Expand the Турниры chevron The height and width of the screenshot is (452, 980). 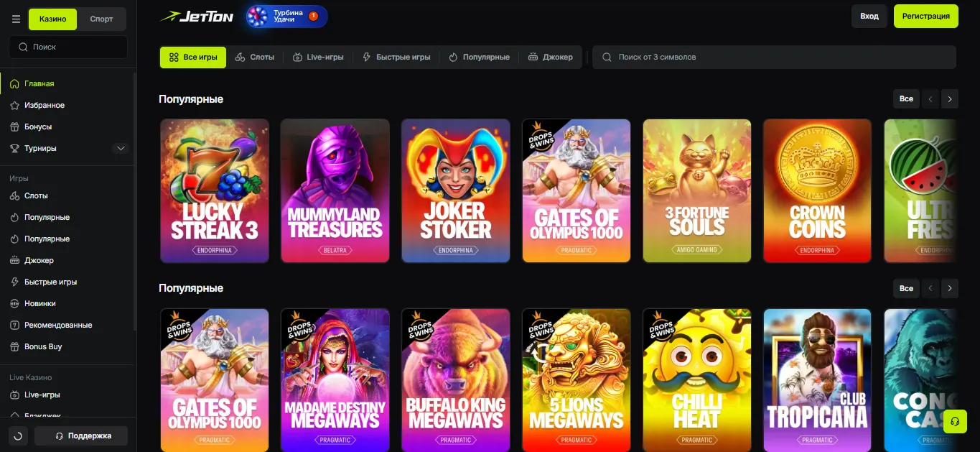click(x=121, y=148)
